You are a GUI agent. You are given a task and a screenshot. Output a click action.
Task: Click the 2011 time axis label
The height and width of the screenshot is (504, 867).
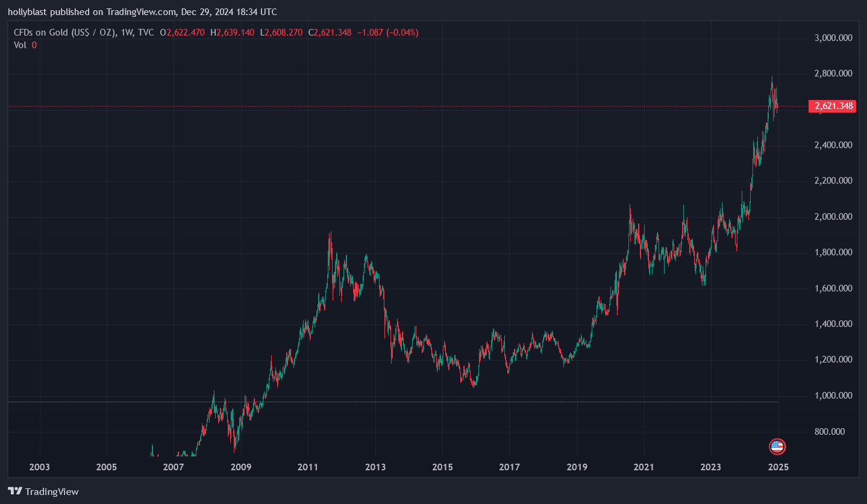click(308, 467)
